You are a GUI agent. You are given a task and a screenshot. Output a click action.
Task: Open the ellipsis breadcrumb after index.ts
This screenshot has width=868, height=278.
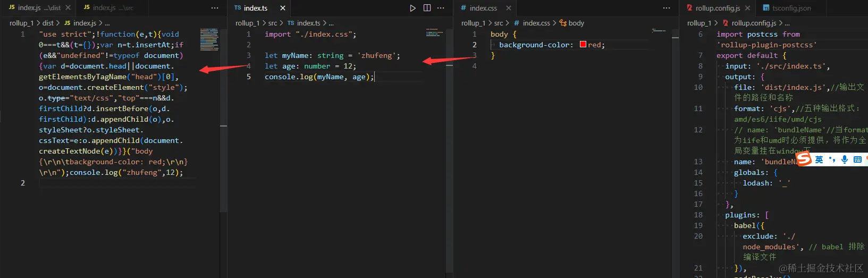331,23
